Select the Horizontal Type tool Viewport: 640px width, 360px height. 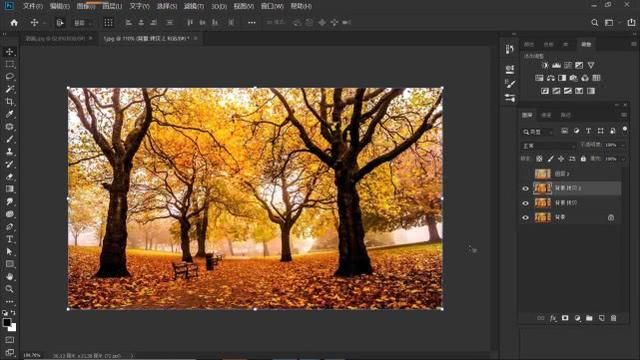[10, 239]
